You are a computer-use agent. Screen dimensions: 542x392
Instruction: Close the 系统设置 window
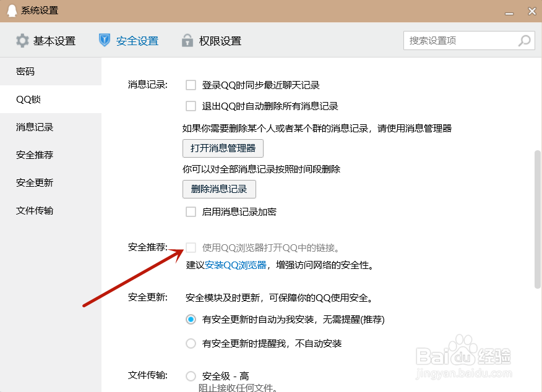(x=532, y=11)
